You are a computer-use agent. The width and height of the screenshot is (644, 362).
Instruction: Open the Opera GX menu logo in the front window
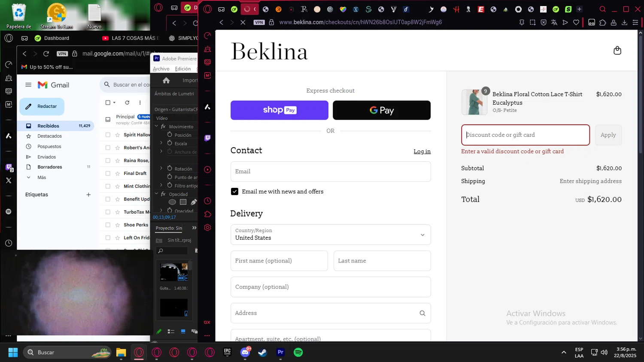[208, 9]
